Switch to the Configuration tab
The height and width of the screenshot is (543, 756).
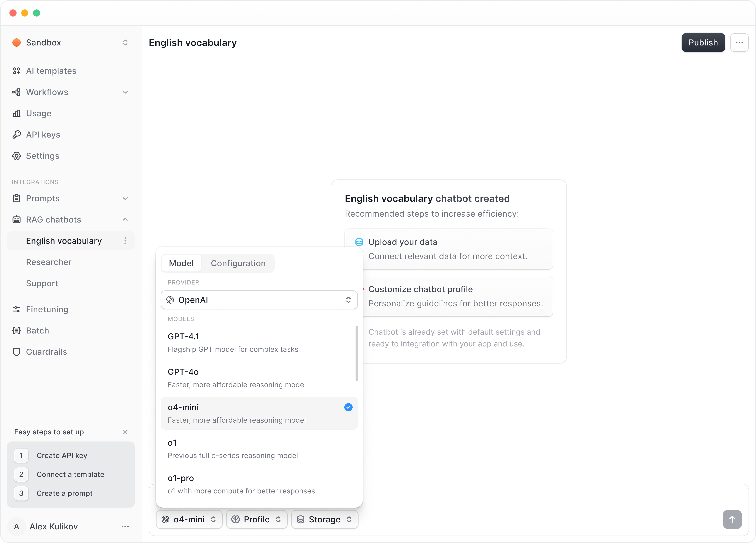point(238,263)
